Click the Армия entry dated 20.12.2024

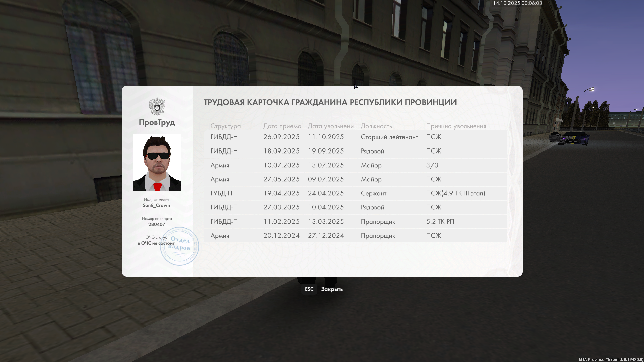pos(220,236)
